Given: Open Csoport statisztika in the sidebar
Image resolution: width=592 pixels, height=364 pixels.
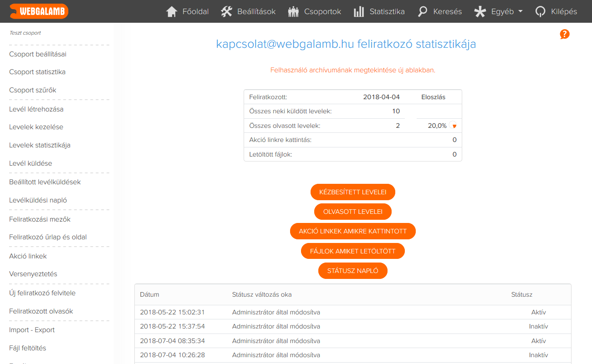Looking at the screenshot, I should pos(37,72).
